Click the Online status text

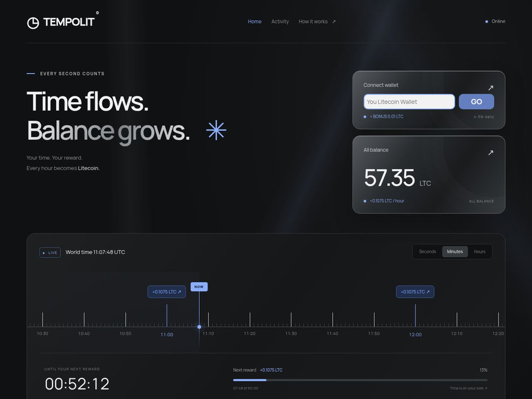pos(498,21)
